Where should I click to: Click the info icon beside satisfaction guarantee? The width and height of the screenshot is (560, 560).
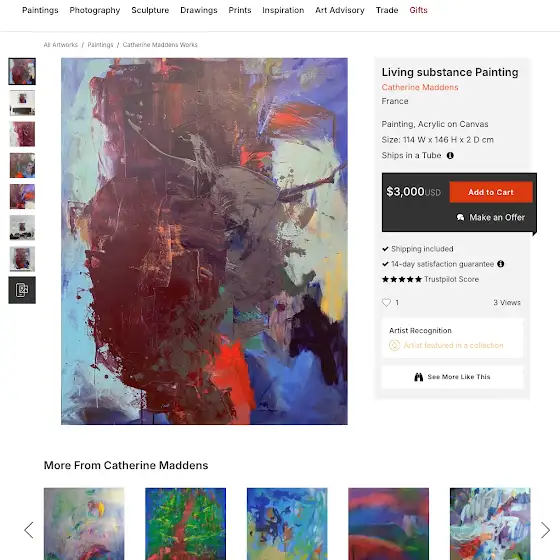tap(501, 264)
